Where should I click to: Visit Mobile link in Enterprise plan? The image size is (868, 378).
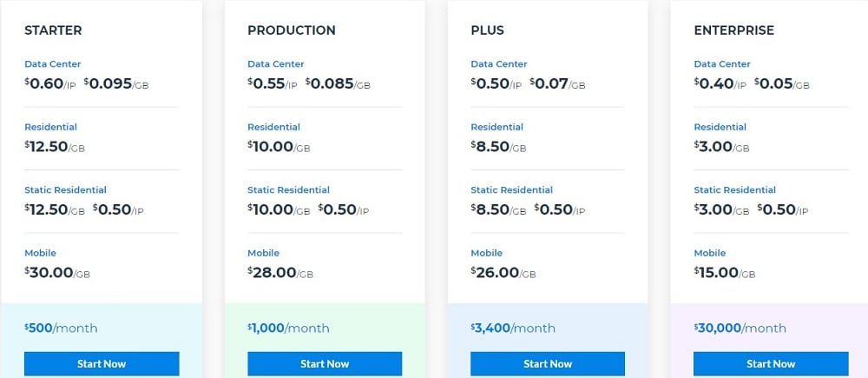tap(710, 253)
